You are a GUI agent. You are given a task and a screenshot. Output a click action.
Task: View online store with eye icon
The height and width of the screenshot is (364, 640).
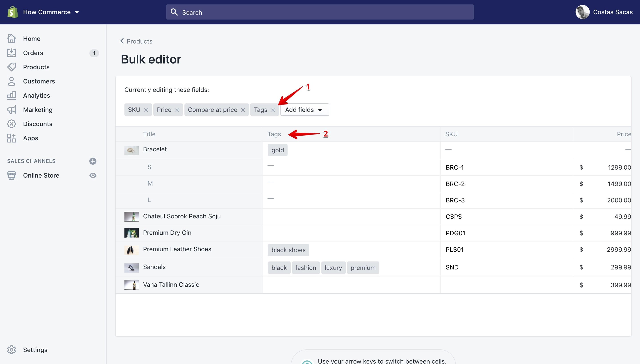pyautogui.click(x=93, y=175)
